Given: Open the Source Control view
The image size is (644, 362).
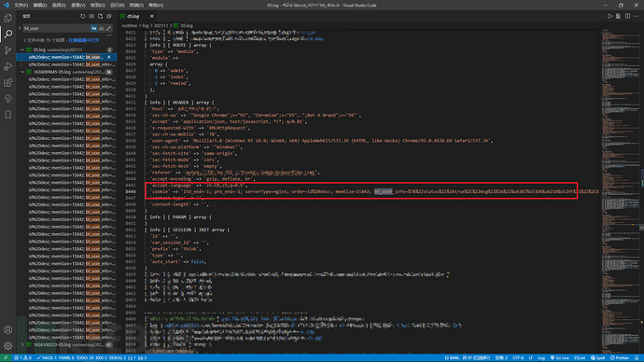Looking at the screenshot, I should pos(7,50).
